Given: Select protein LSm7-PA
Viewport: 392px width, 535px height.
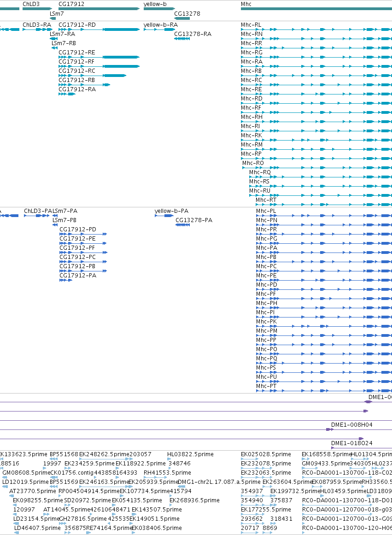Looking at the screenshot, I should coord(65,211).
